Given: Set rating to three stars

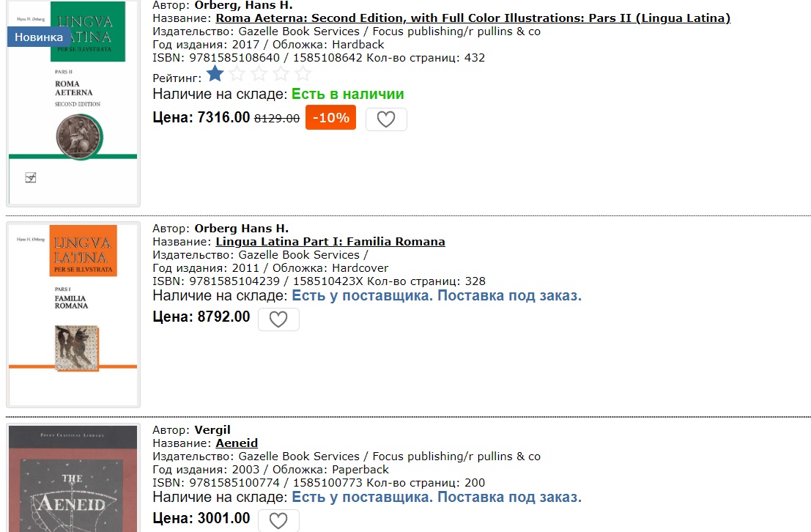Looking at the screenshot, I should point(259,74).
